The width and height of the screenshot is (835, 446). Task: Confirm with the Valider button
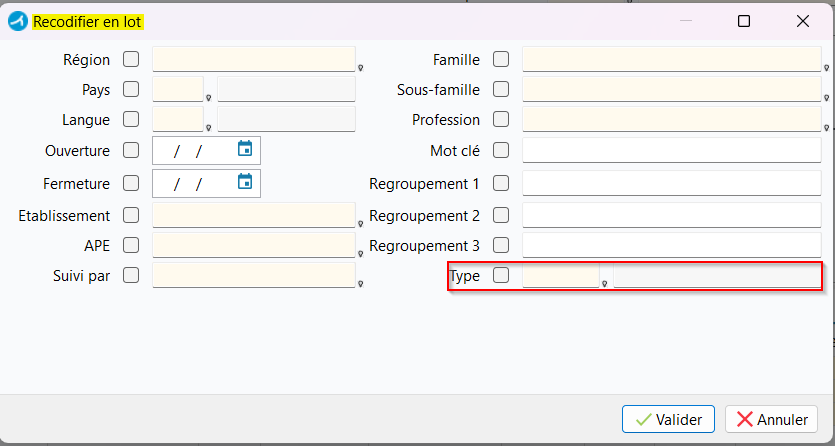point(669,419)
